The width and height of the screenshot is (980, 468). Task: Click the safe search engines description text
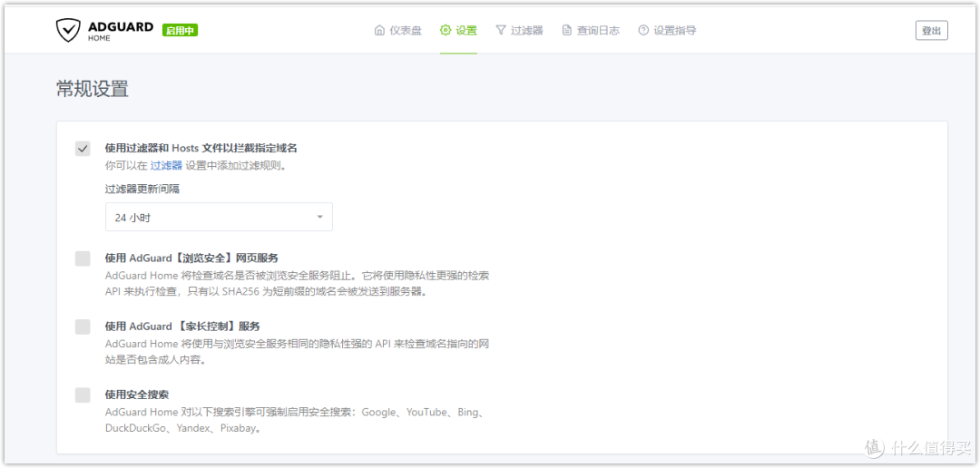[295, 421]
